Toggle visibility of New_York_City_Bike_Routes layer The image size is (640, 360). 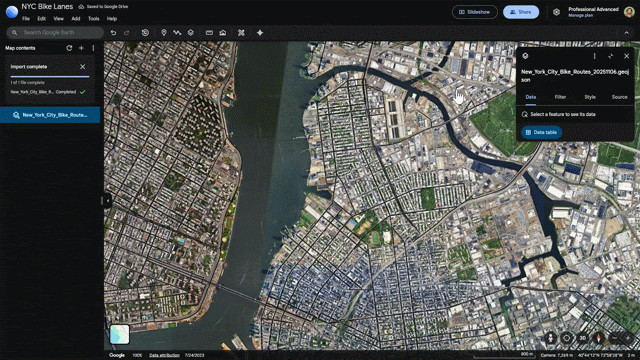[16, 115]
